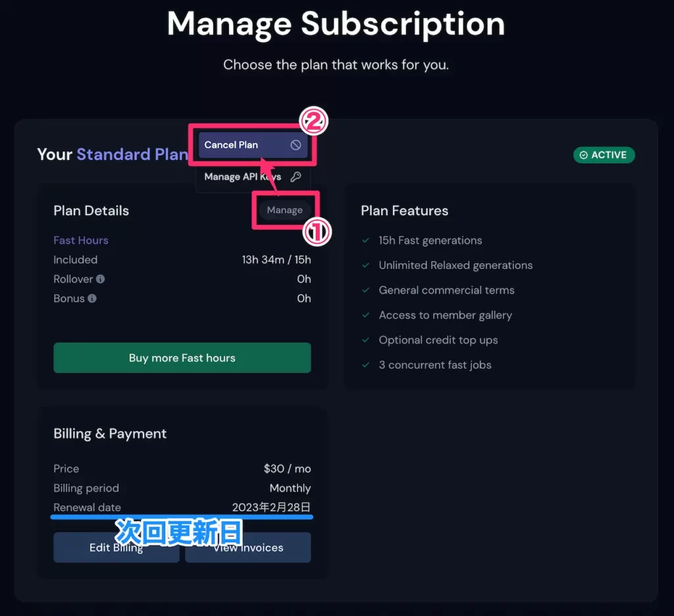The height and width of the screenshot is (616, 674).
Task: Click the Fast Hours heading link
Action: pyautogui.click(x=81, y=240)
